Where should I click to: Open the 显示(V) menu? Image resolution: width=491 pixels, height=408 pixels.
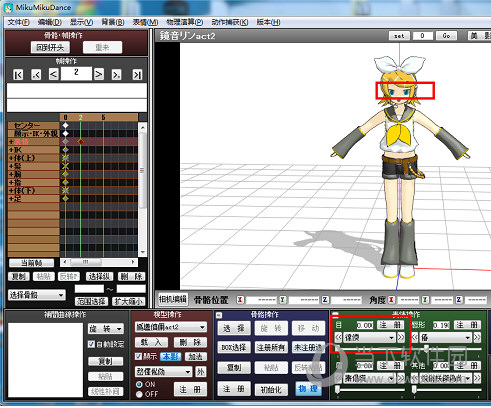click(x=81, y=22)
